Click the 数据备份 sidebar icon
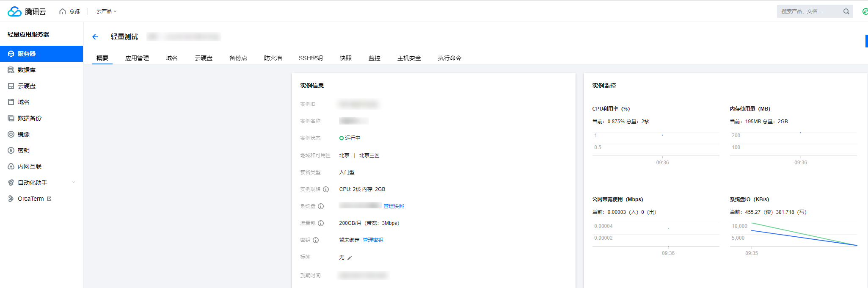This screenshot has width=868, height=288. pyautogui.click(x=11, y=118)
